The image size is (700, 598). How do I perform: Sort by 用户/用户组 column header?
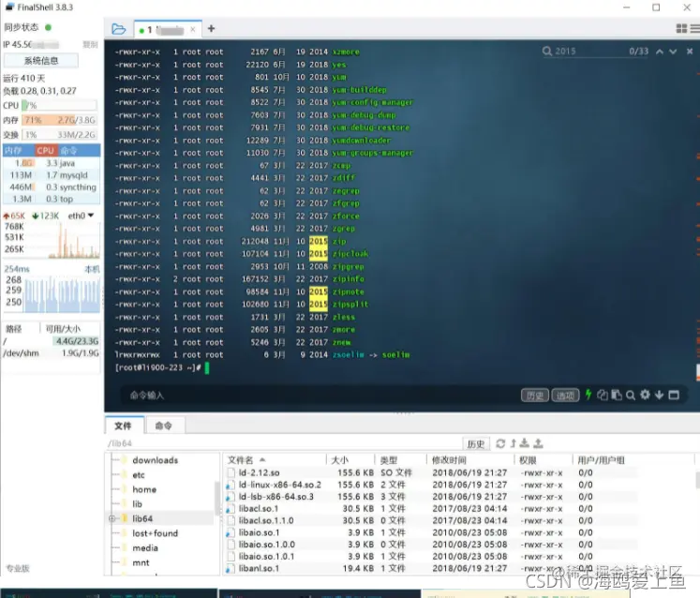(633, 460)
